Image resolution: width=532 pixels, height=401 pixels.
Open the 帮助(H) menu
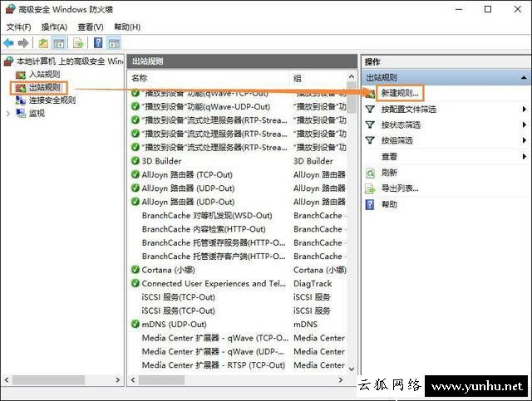pos(127,27)
